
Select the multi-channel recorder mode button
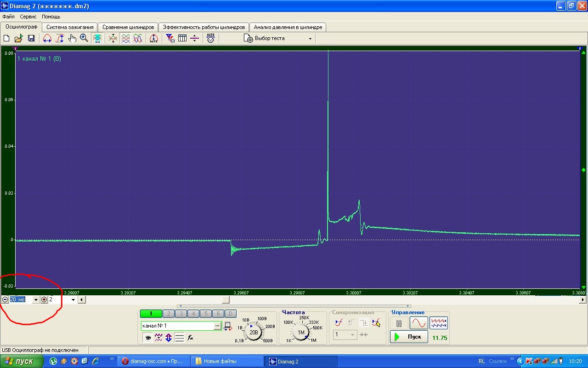point(439,323)
